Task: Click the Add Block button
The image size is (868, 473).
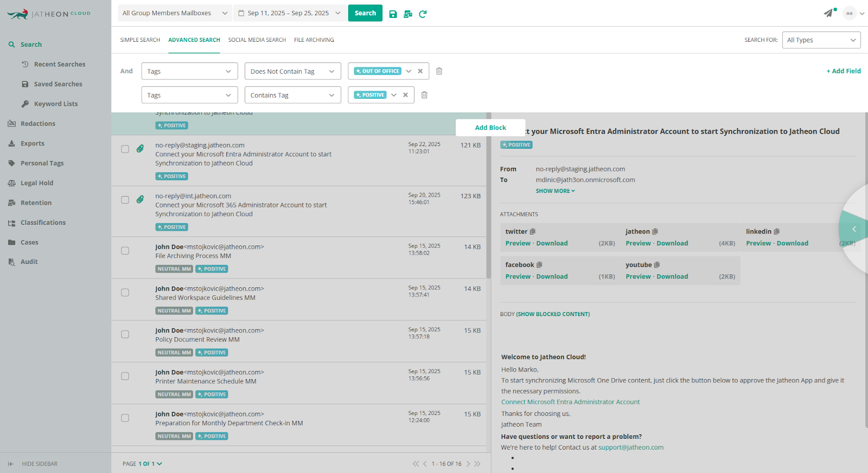Action: pyautogui.click(x=490, y=128)
